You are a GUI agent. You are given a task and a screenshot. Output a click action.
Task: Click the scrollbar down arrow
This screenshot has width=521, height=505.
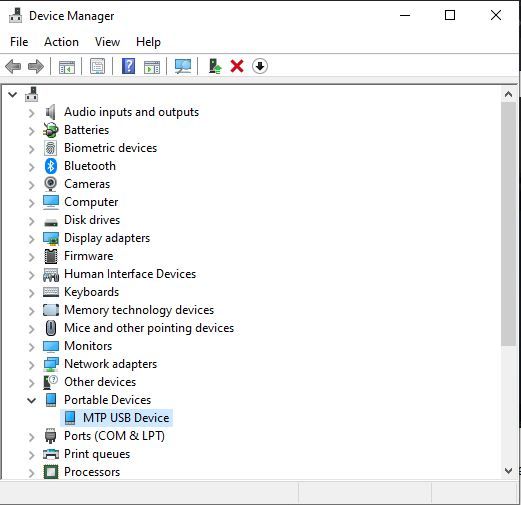pyautogui.click(x=508, y=470)
